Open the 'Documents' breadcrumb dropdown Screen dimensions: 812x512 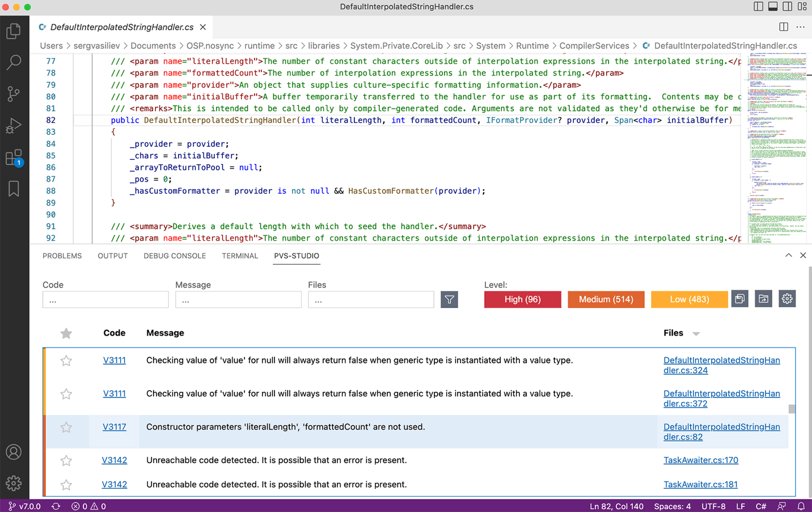pyautogui.click(x=153, y=46)
